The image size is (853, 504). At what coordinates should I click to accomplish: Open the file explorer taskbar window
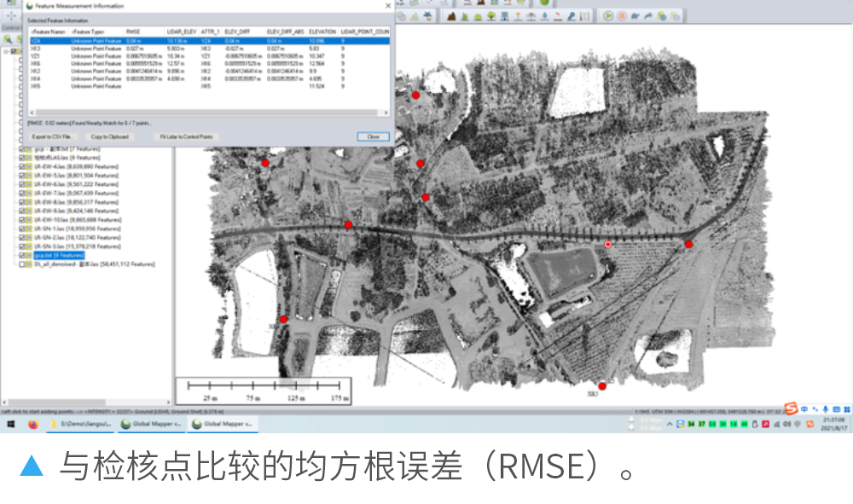[x=80, y=423]
